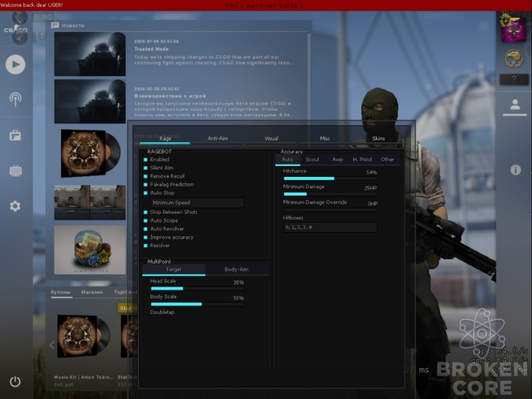Click the question mark box on the right
Screen dimensions: 532x399
point(514,79)
